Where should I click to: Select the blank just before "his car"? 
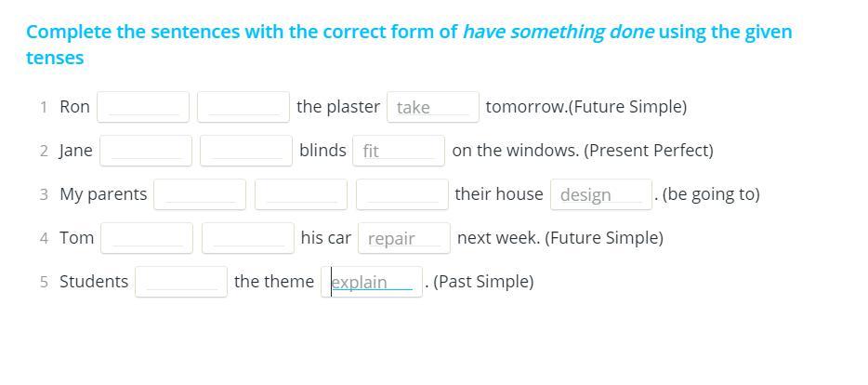coord(247,238)
